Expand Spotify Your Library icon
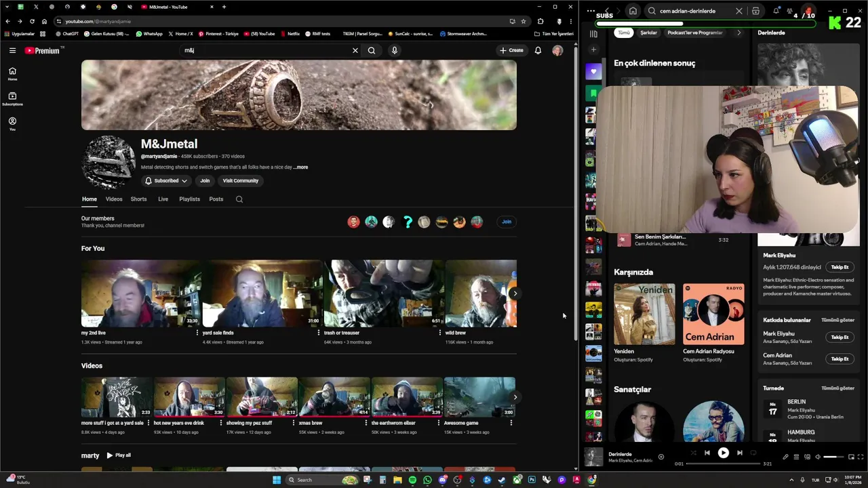 [593, 33]
